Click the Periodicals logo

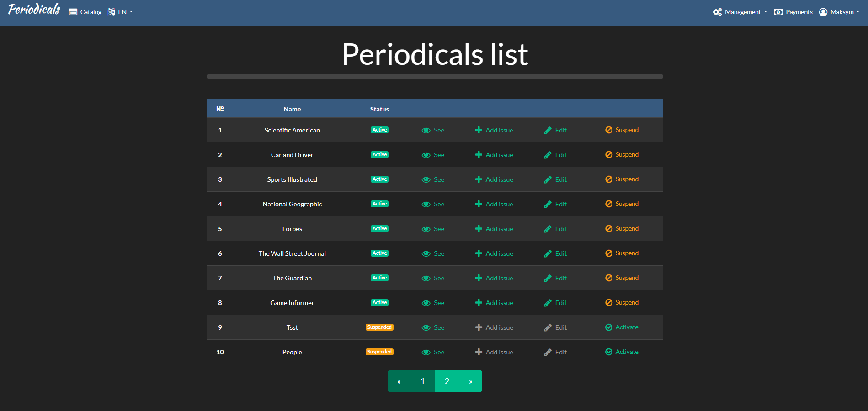coord(34,10)
